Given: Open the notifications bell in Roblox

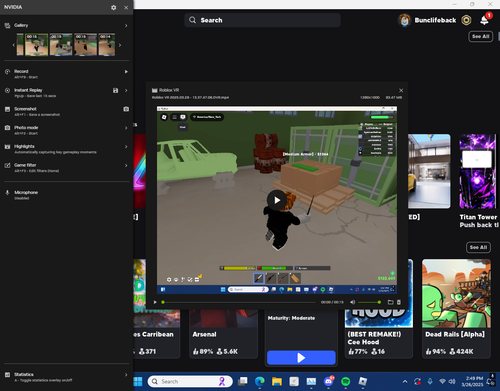Looking at the screenshot, I should (x=484, y=20).
